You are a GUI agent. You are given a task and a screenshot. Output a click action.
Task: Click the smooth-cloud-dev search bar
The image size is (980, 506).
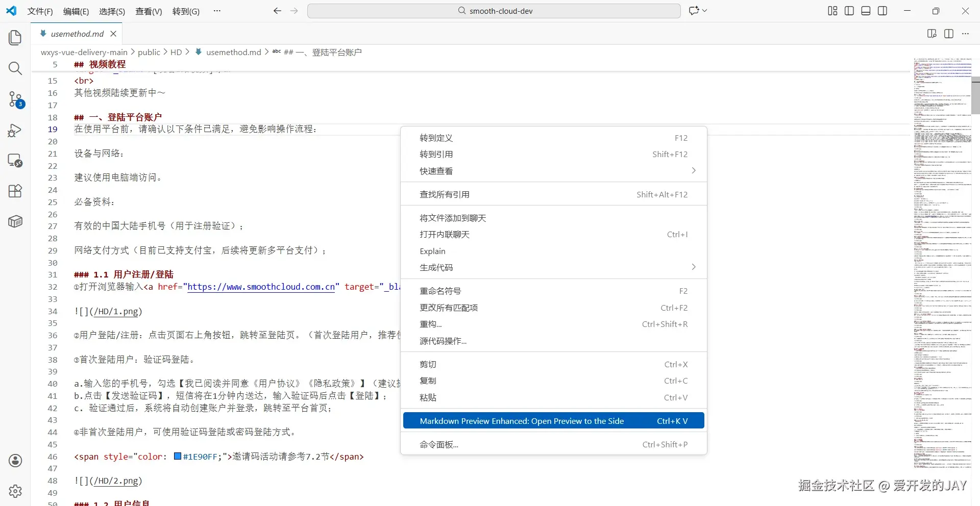point(494,10)
